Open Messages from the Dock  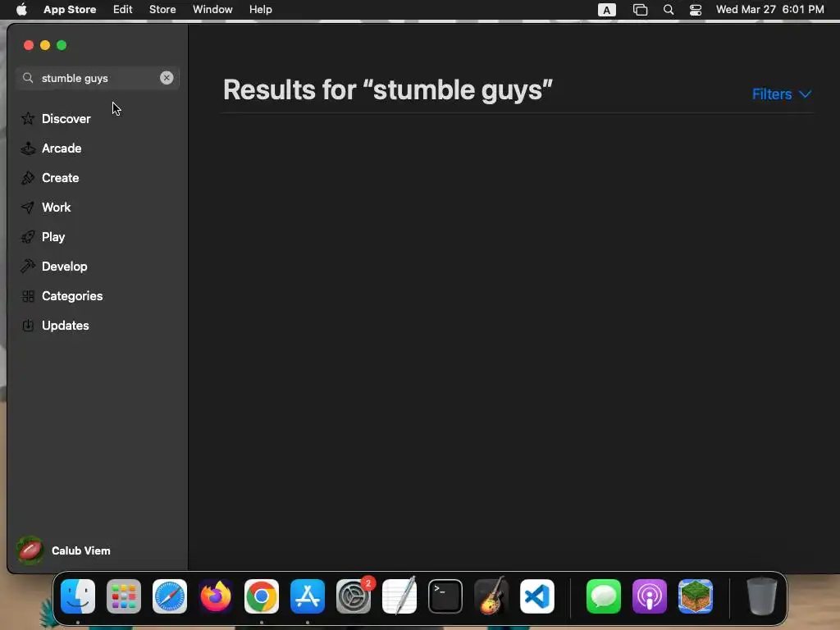(x=604, y=596)
